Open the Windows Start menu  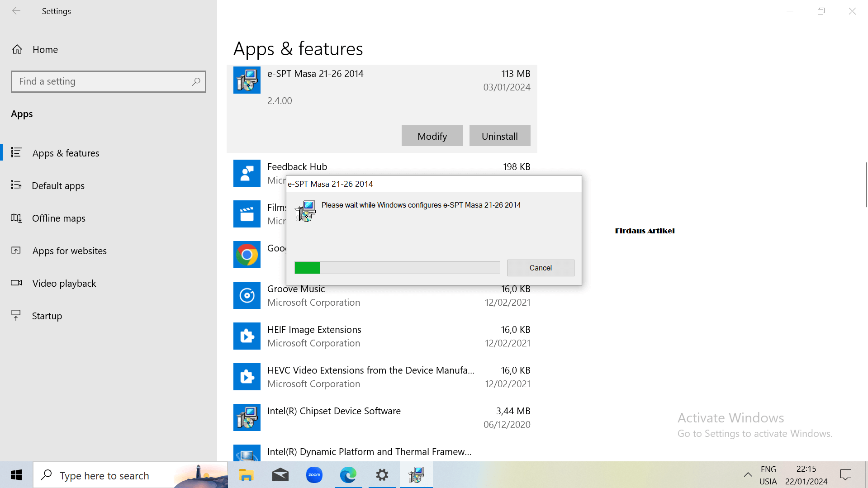tap(16, 475)
